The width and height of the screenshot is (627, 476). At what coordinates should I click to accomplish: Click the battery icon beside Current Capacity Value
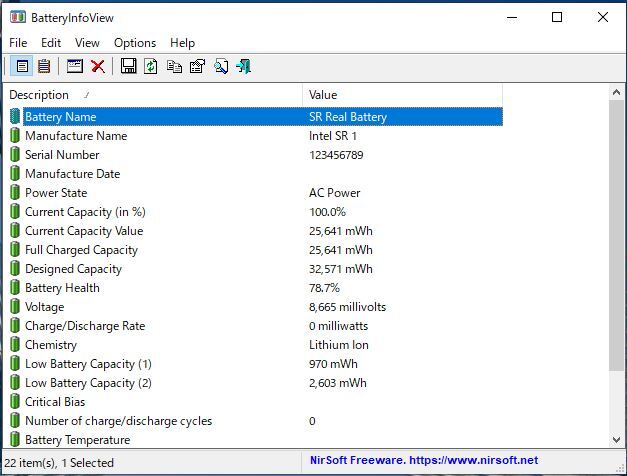(15, 230)
